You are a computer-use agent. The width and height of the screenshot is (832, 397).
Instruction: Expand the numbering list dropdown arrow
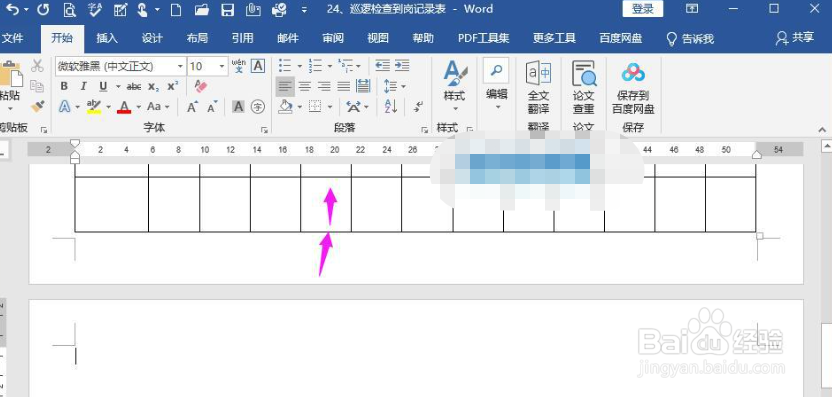pyautogui.click(x=330, y=66)
